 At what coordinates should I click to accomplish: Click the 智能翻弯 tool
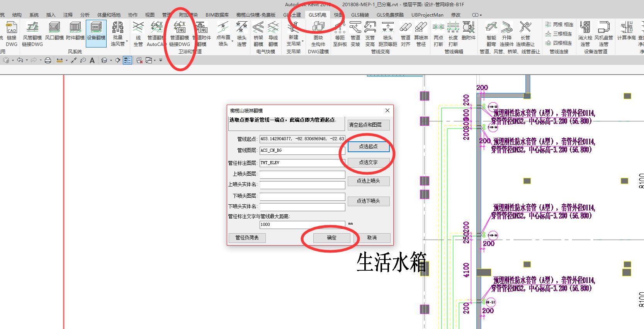tap(491, 34)
